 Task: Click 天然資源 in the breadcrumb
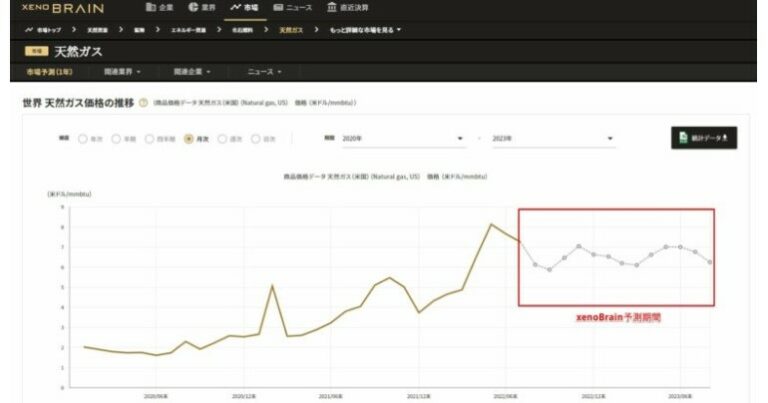coord(97,30)
